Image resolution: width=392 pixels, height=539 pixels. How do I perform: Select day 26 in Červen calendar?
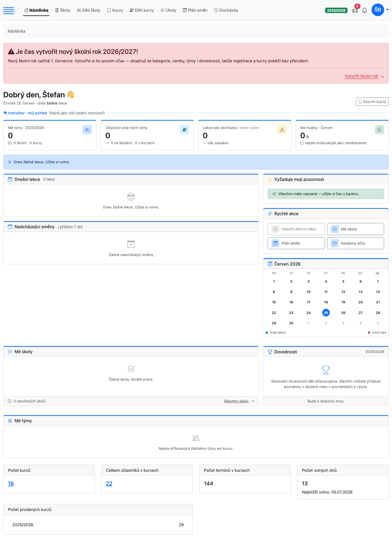(x=343, y=313)
